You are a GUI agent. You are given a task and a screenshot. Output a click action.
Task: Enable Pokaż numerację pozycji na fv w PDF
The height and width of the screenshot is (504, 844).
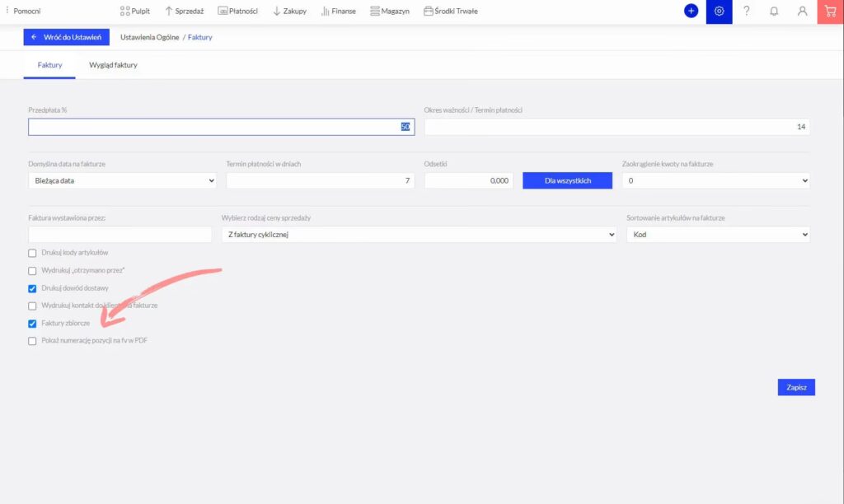(x=33, y=341)
